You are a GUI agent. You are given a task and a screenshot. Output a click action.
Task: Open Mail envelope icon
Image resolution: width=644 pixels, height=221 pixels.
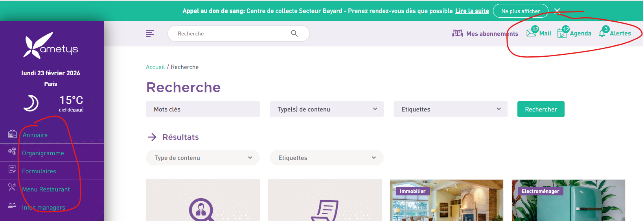pyautogui.click(x=531, y=33)
